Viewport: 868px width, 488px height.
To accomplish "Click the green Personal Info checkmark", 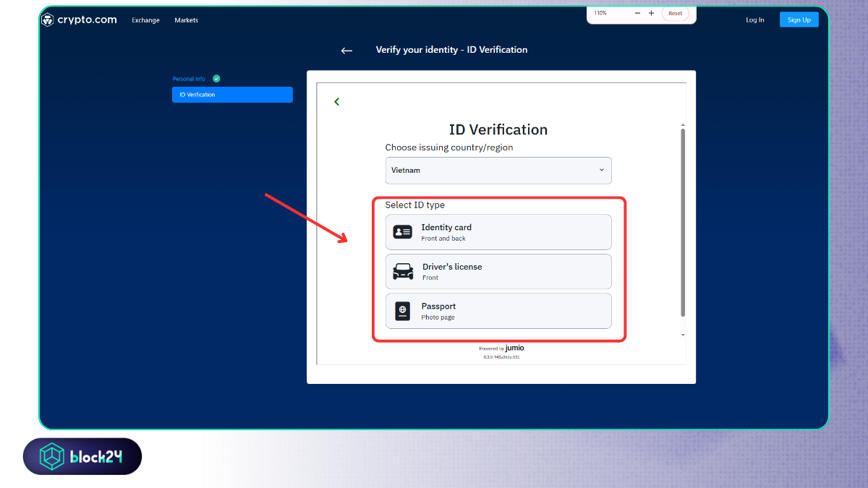I will coord(216,79).
